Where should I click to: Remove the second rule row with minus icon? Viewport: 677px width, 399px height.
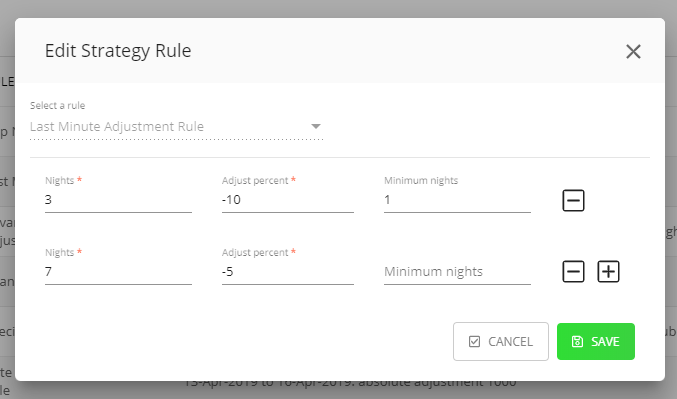573,272
